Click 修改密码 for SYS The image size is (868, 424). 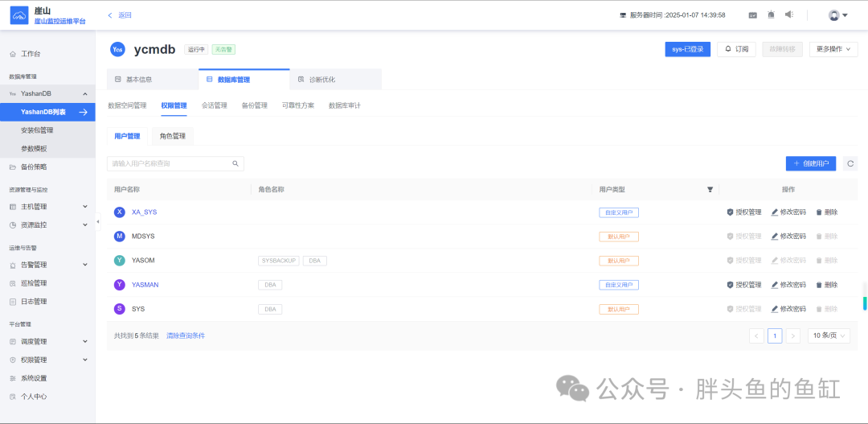788,309
